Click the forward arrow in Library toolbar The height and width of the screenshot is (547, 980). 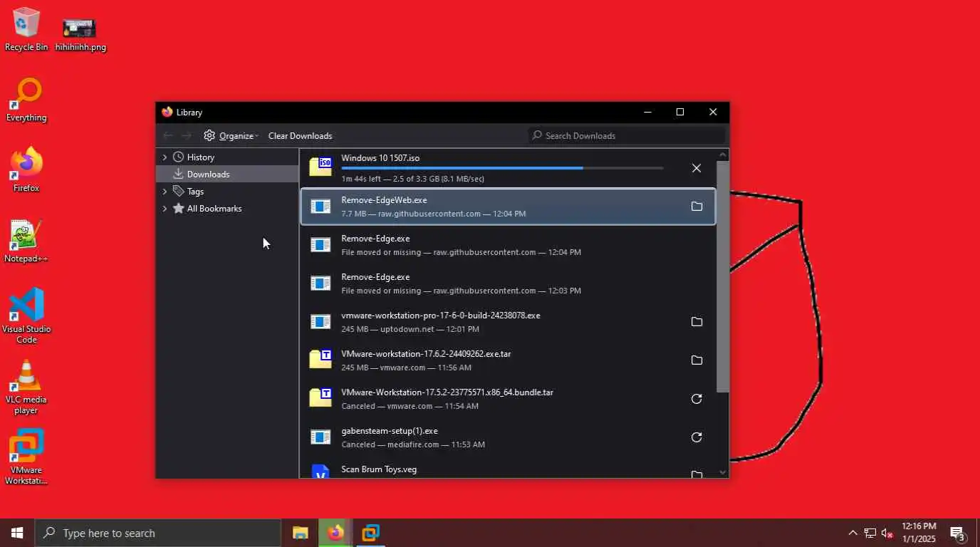coord(187,135)
